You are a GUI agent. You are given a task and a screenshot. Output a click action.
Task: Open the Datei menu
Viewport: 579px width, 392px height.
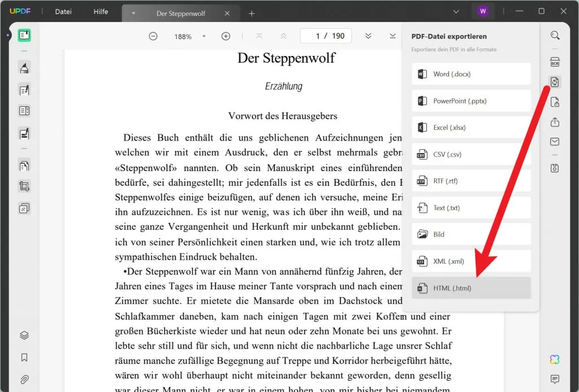pyautogui.click(x=63, y=11)
